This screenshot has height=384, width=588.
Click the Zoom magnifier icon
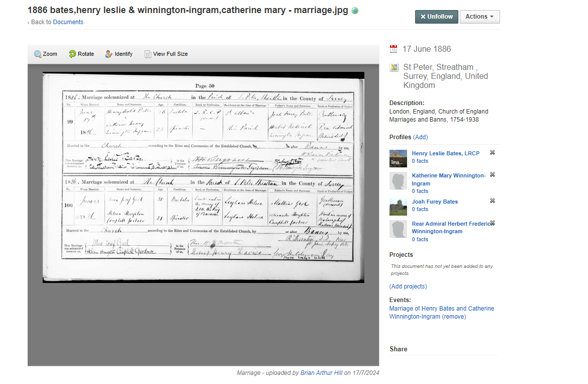click(38, 54)
